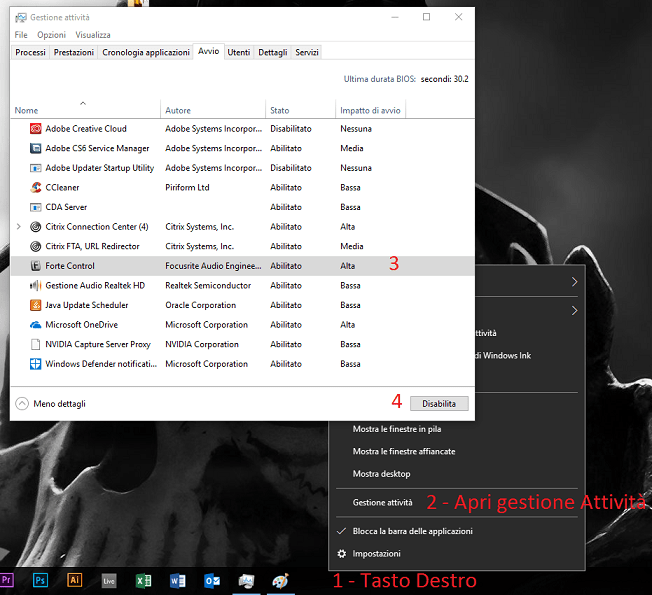Click the Java Update Scheduler icon
652x595 pixels.
[x=36, y=305]
